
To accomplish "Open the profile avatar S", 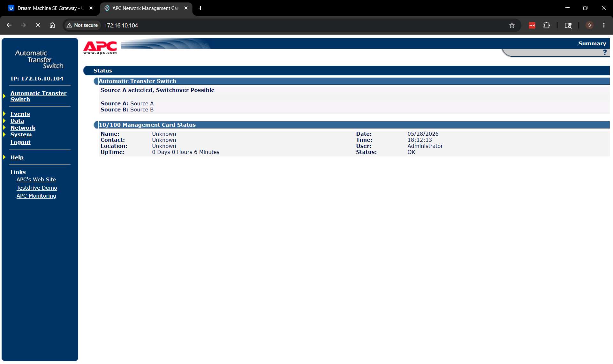I will tap(589, 25).
